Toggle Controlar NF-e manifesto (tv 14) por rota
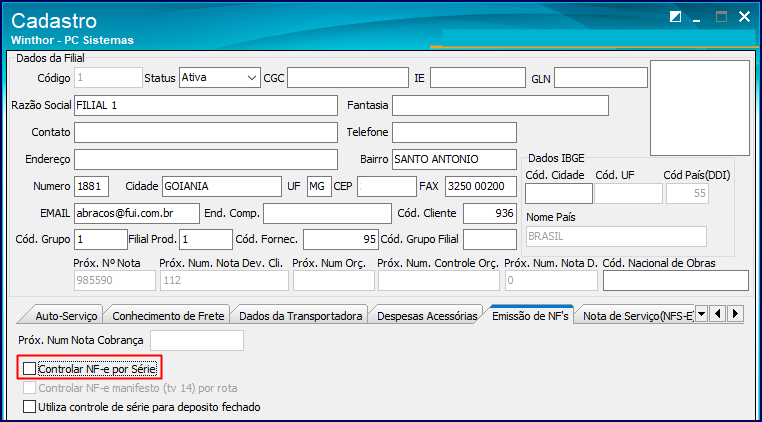This screenshot has height=422, width=762. point(30,387)
